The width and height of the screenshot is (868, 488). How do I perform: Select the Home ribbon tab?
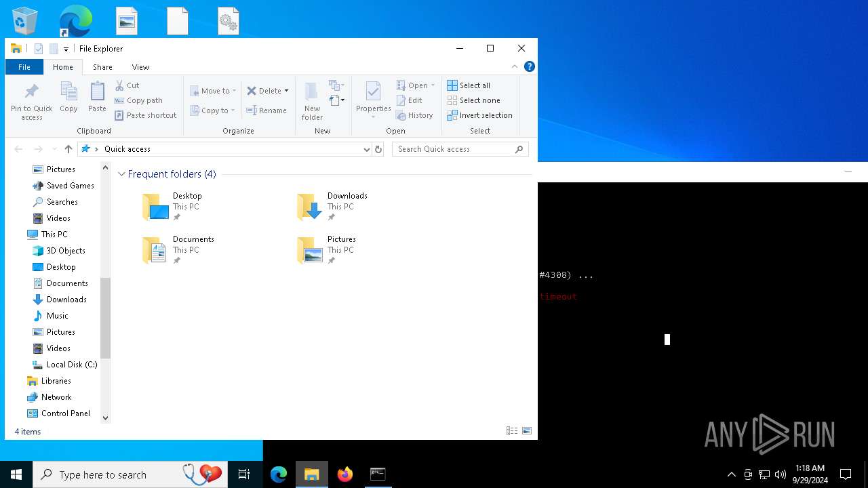[63, 67]
